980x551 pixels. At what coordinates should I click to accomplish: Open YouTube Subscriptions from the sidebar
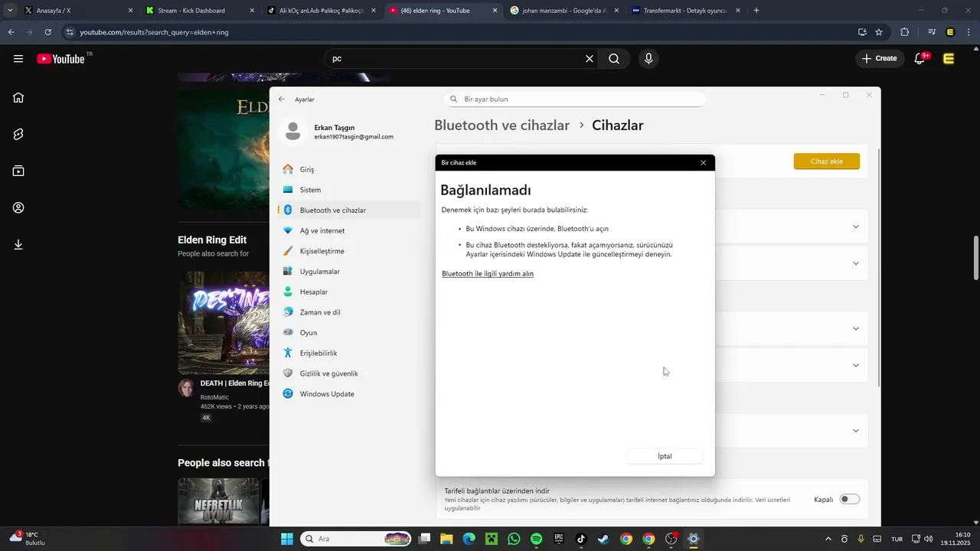click(x=18, y=171)
